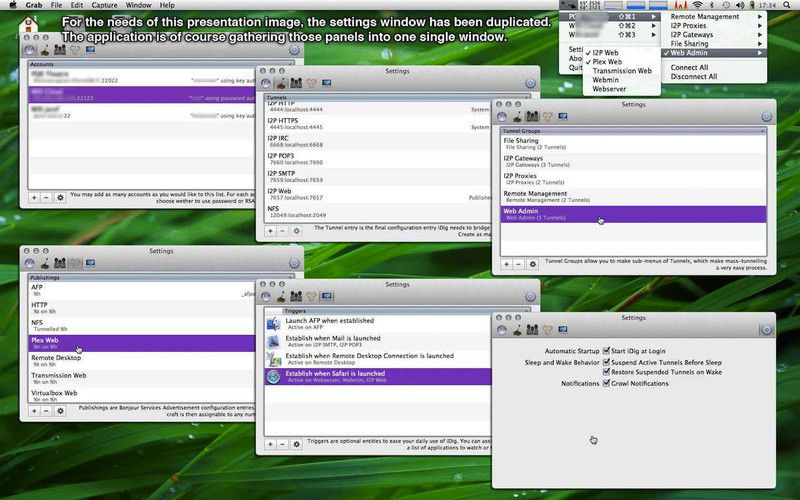This screenshot has width=800, height=500.
Task: Click the Publishings Bonjour icon in the Accounts window
Action: click(x=75, y=50)
